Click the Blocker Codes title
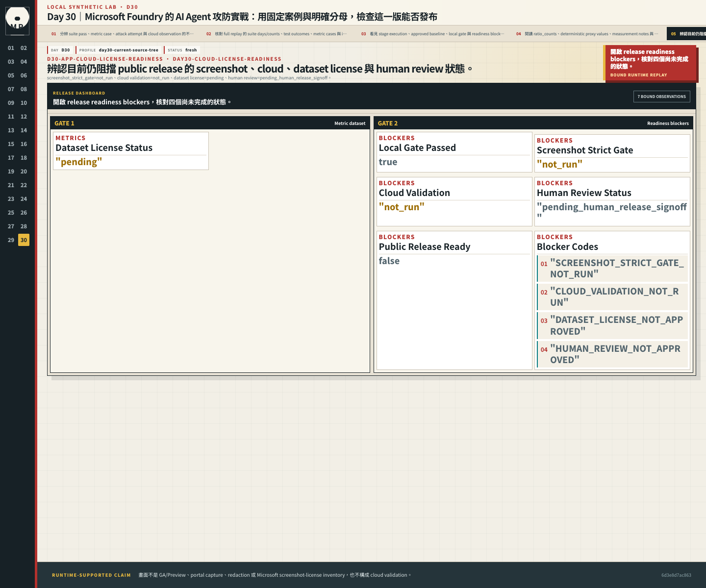The height and width of the screenshot is (588, 706). (567, 247)
